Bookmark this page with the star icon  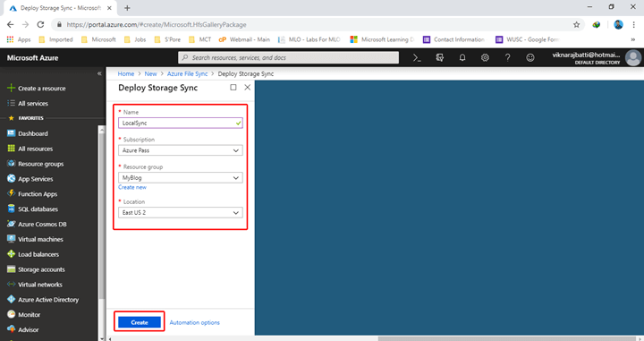577,25
